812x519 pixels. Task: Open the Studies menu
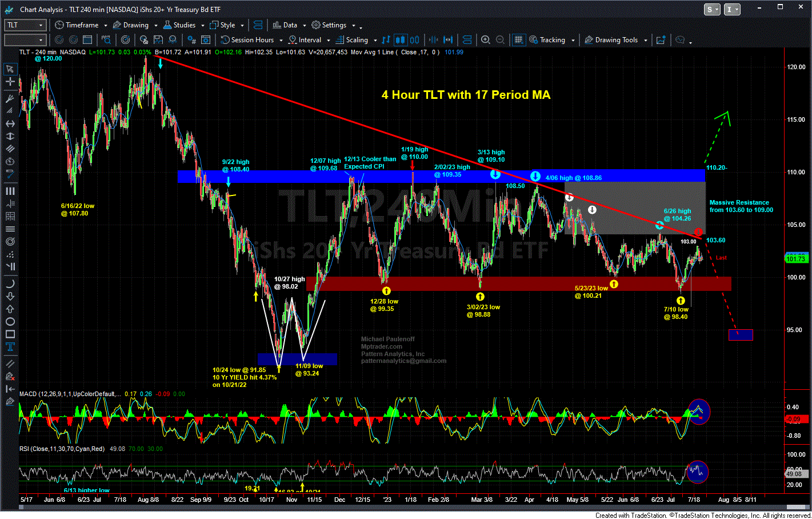pyautogui.click(x=179, y=25)
